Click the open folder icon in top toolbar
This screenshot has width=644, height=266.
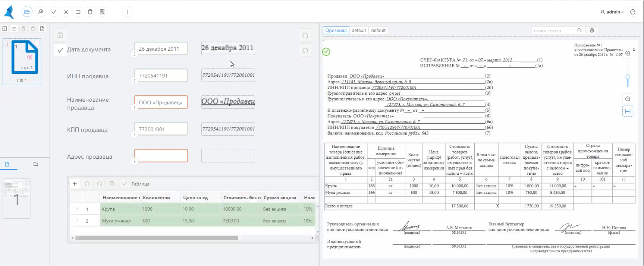click(x=27, y=12)
